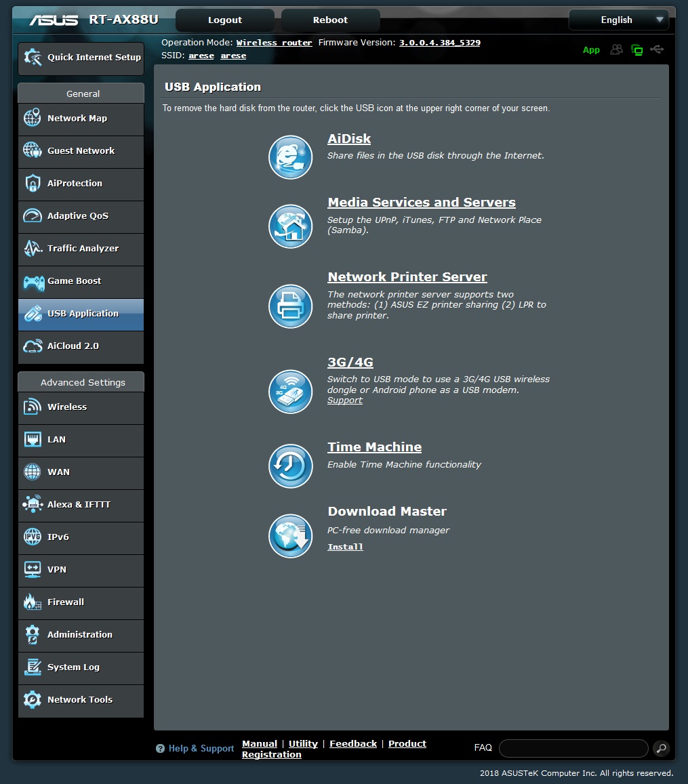This screenshot has height=784, width=688.
Task: Open the Feedback link in footer
Action: (353, 743)
